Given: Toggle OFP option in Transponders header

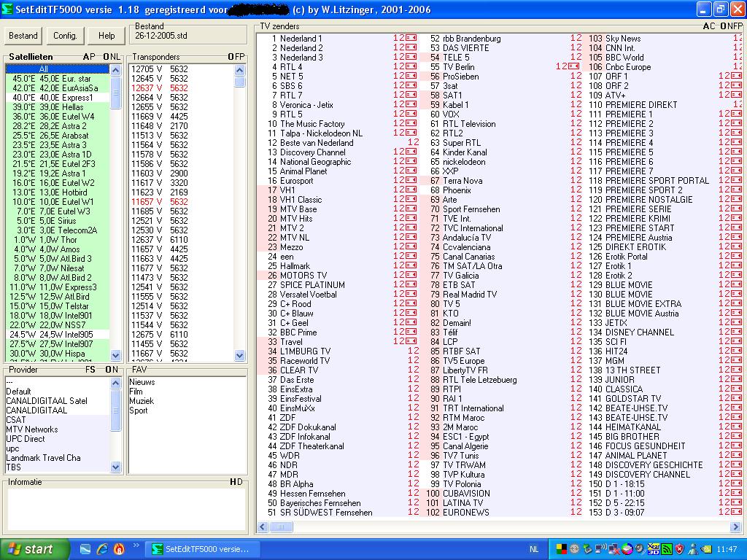Looking at the screenshot, I should (236, 57).
